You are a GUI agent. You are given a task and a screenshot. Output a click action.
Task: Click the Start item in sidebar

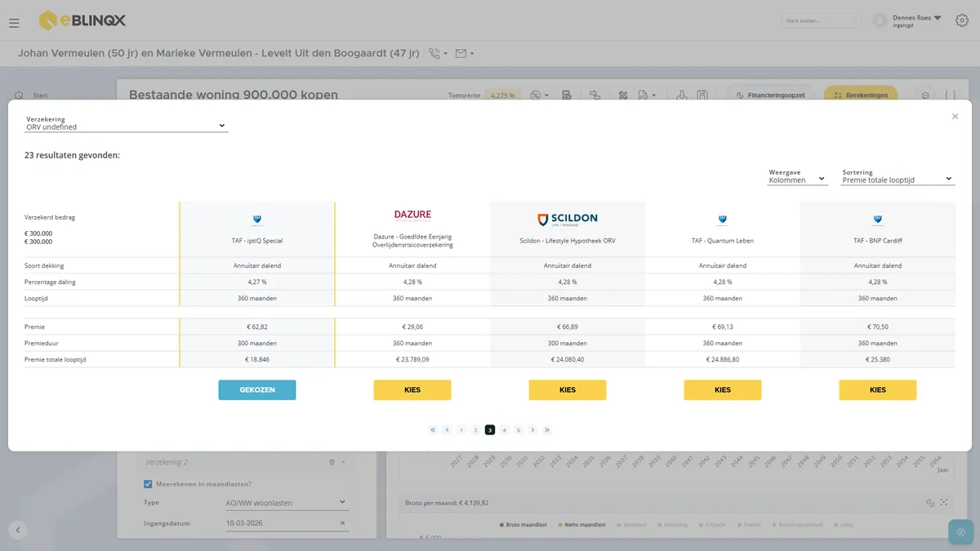click(33, 96)
